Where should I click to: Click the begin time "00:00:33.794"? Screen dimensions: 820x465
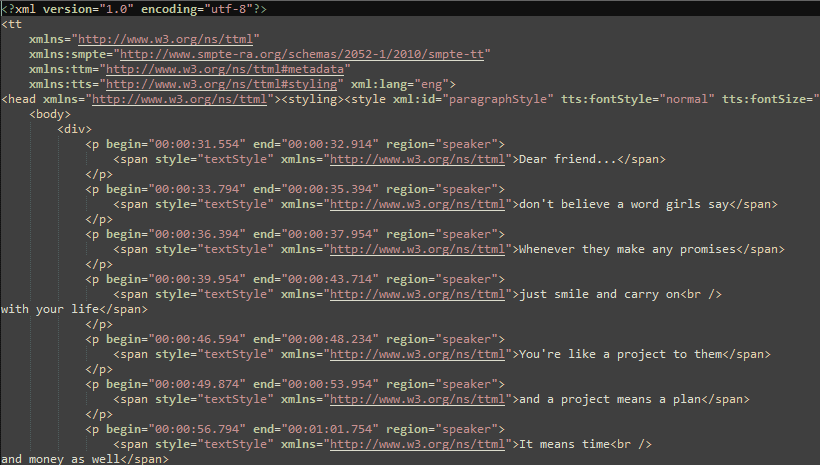click(197, 189)
